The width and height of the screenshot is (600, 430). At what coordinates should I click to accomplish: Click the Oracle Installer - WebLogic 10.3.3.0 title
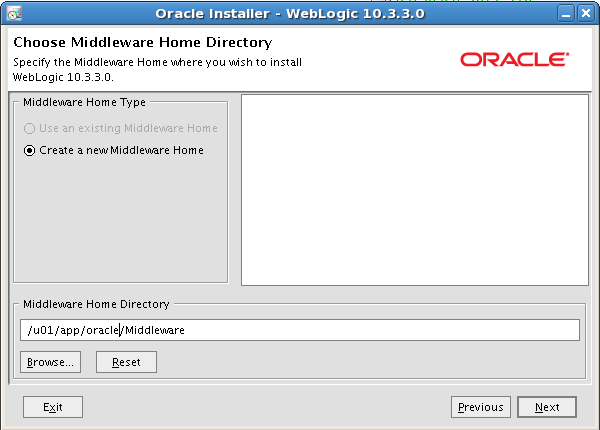(290, 14)
